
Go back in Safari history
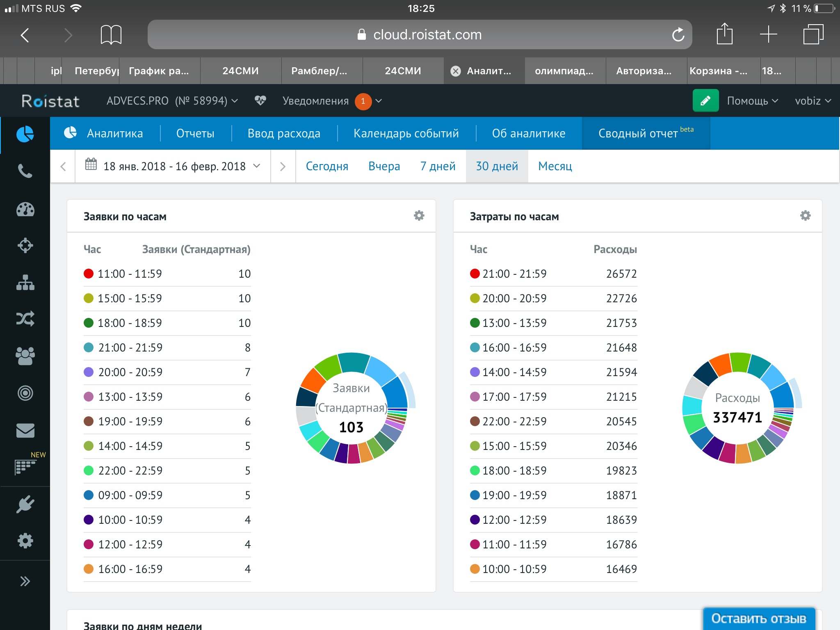click(x=25, y=35)
